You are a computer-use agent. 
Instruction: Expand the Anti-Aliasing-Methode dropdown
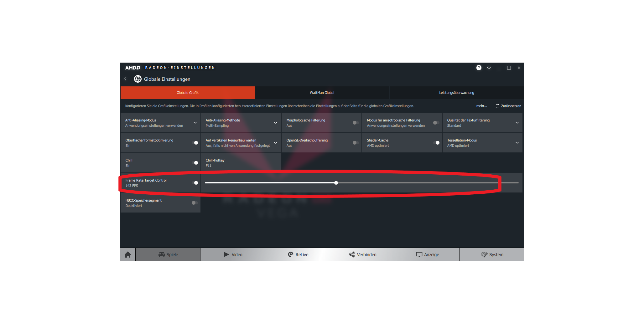pos(276,123)
